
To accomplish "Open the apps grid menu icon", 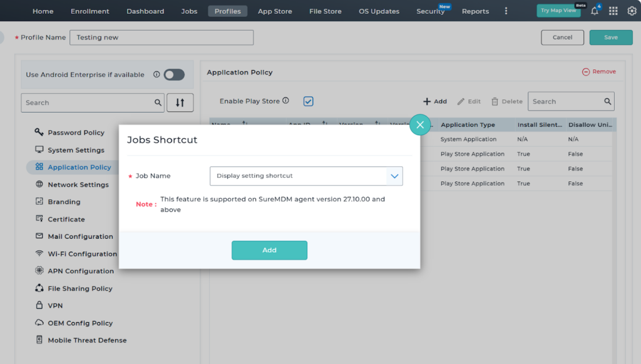I will tap(613, 11).
